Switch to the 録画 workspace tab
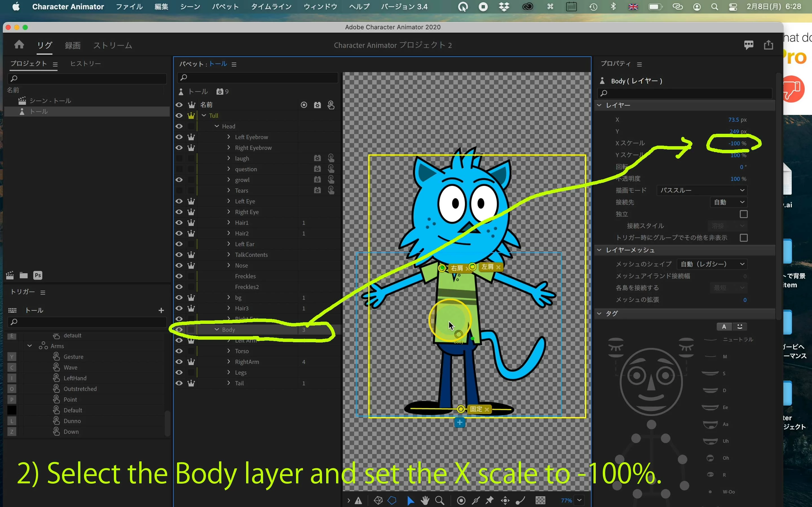 point(72,45)
